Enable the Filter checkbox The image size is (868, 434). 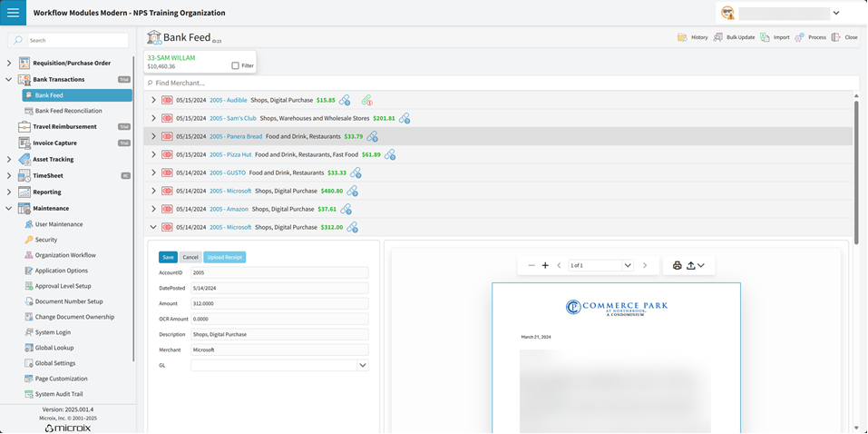click(x=235, y=65)
